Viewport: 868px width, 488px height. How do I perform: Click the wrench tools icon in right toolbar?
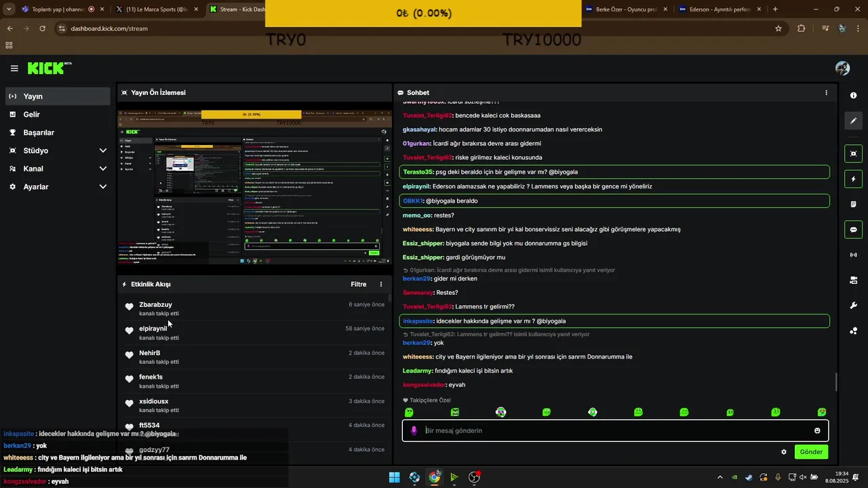853,306
